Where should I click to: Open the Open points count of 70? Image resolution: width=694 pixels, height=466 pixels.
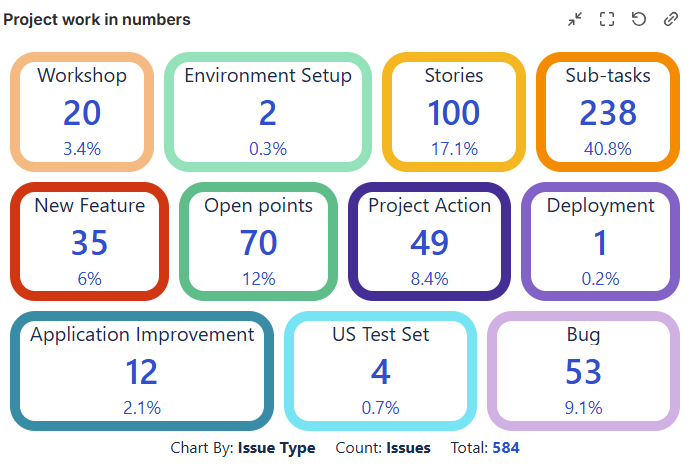click(258, 243)
